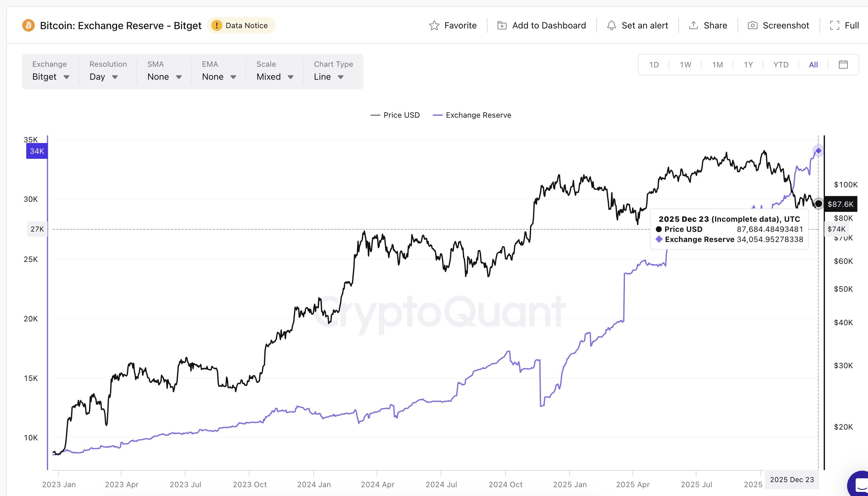Select the YTD time range
868x496 pixels.
(781, 65)
